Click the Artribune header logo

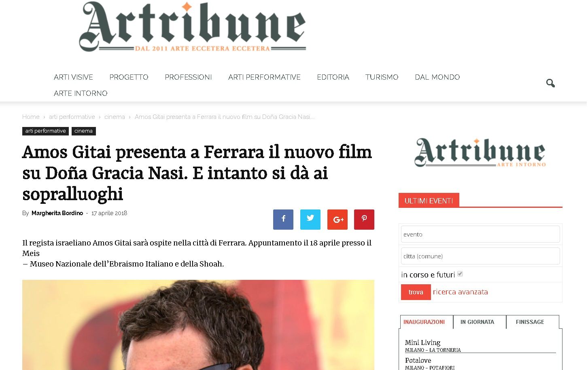[x=193, y=26]
